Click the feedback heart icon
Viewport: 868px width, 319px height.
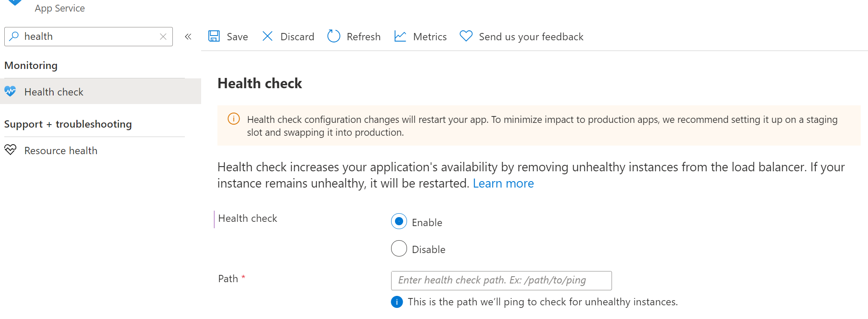pos(466,36)
